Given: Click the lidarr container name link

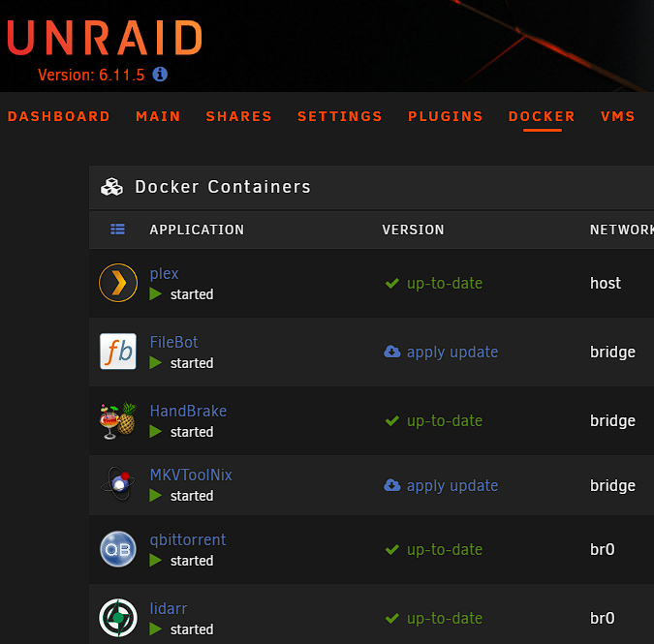Looking at the screenshot, I should click(169, 608).
